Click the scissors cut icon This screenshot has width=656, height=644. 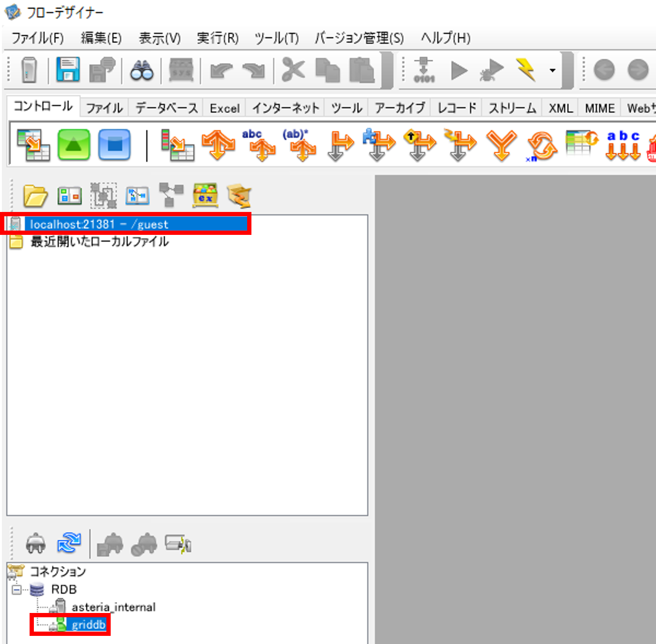point(293,70)
